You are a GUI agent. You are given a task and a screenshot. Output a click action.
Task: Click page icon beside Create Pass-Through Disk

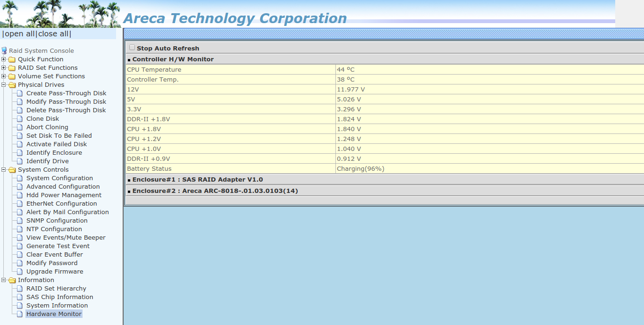coord(19,93)
